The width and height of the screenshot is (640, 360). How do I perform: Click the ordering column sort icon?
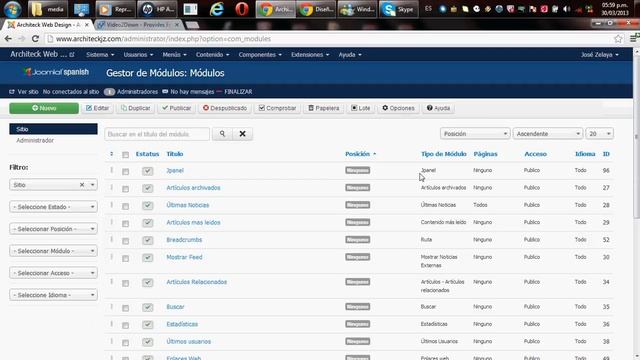111,154
